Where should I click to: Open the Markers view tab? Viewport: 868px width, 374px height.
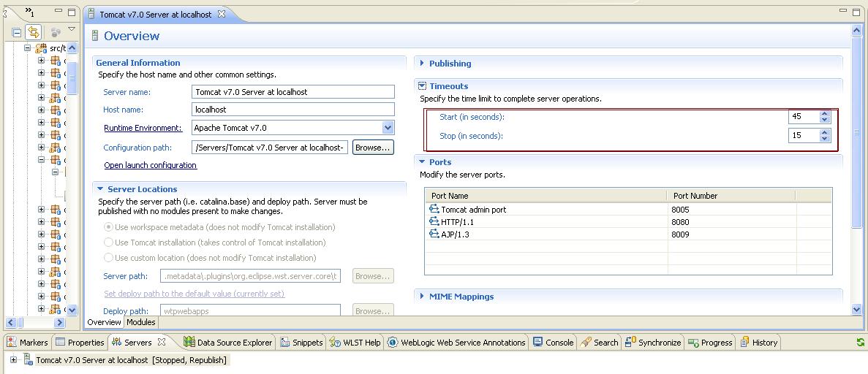point(29,343)
